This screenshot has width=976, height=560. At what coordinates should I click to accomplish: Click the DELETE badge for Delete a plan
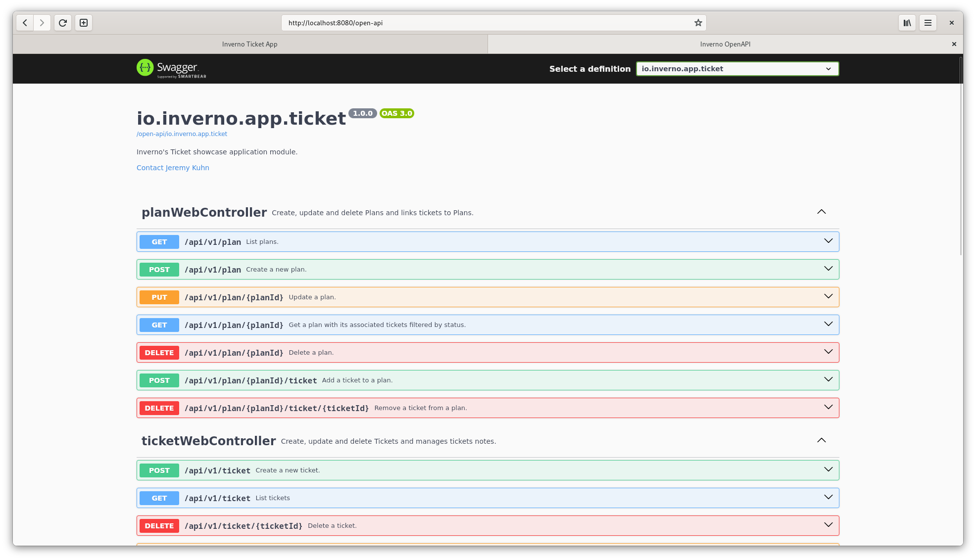pos(159,353)
